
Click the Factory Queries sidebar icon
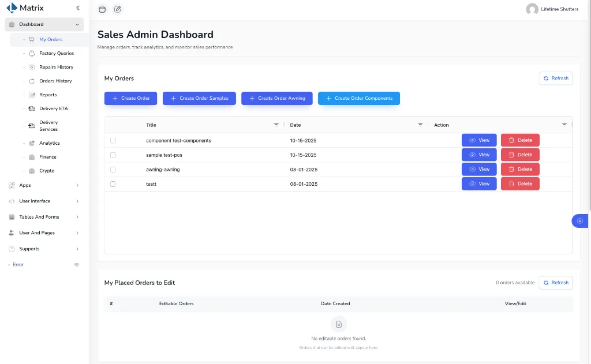[32, 54]
